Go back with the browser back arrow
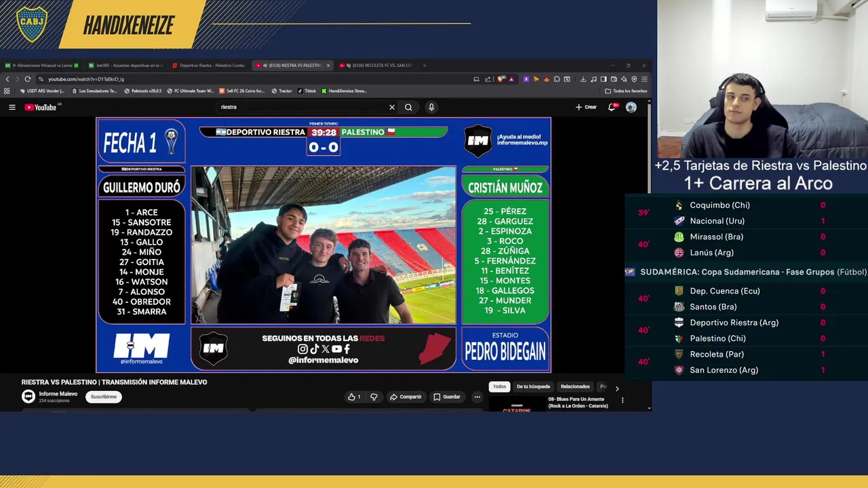This screenshot has height=488, width=868. (x=7, y=79)
